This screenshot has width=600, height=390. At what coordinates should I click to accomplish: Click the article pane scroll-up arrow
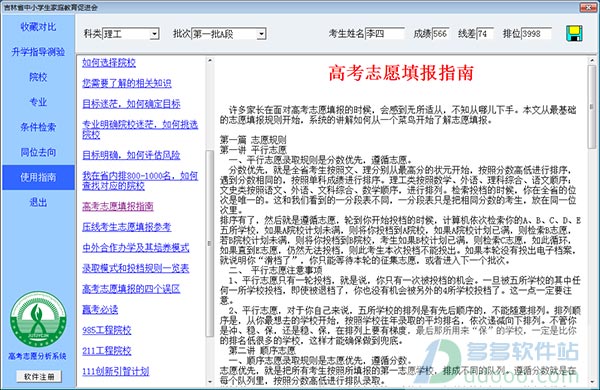pyautogui.click(x=592, y=60)
